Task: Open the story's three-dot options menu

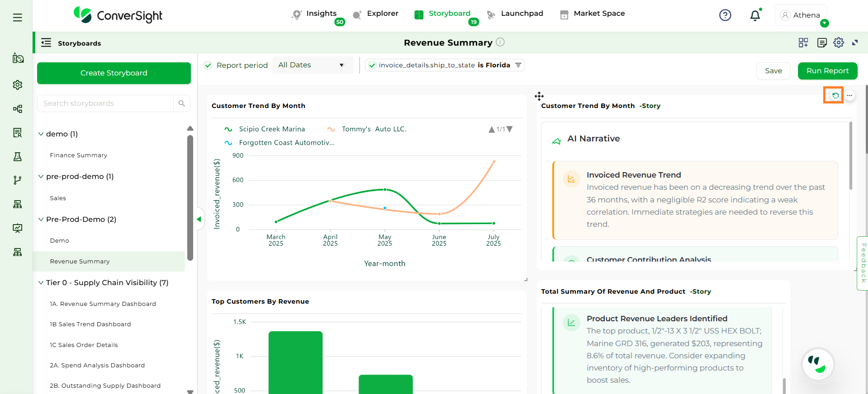Action: pos(850,95)
